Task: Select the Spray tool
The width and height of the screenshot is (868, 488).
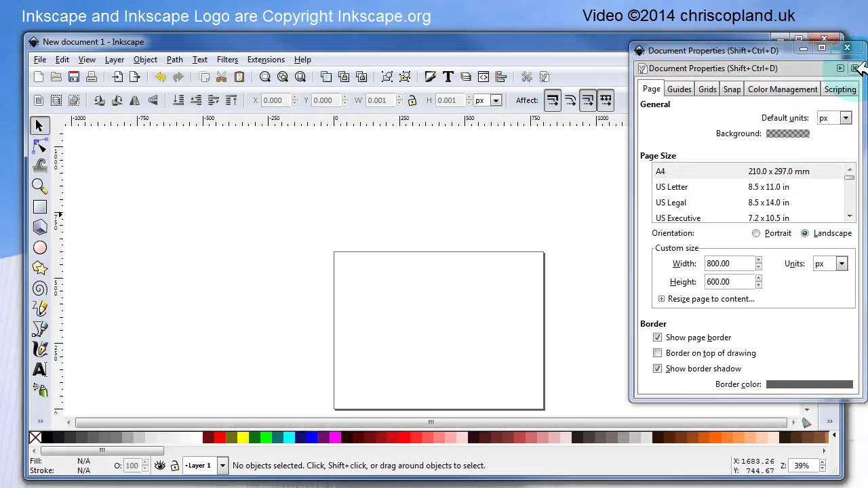Action: [39, 390]
